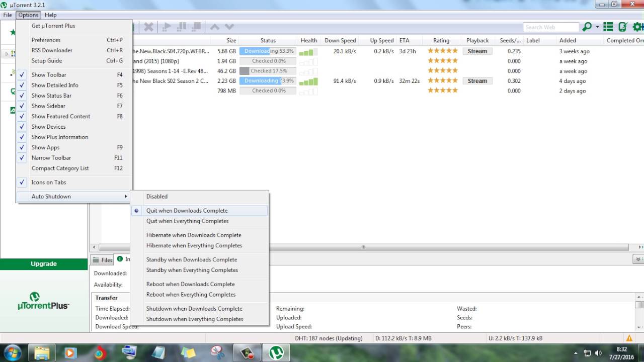Click the green info icon on detail tab
Viewport: 644px width, 362px height.
[x=120, y=259]
